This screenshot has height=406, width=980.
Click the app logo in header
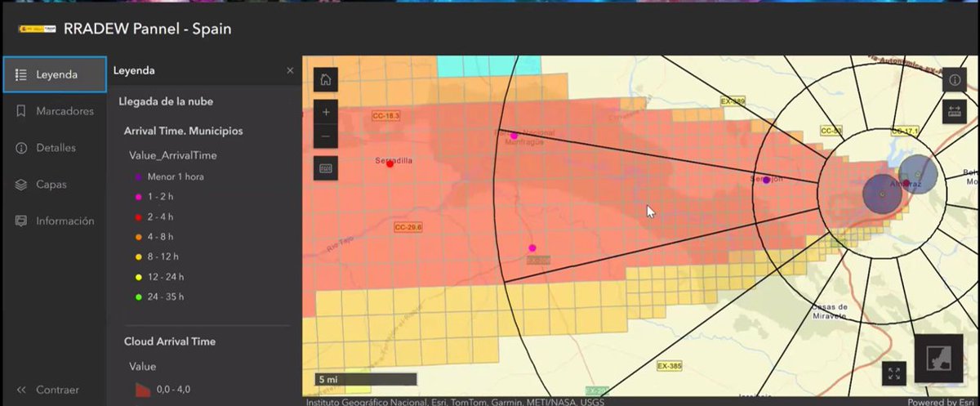pyautogui.click(x=37, y=29)
